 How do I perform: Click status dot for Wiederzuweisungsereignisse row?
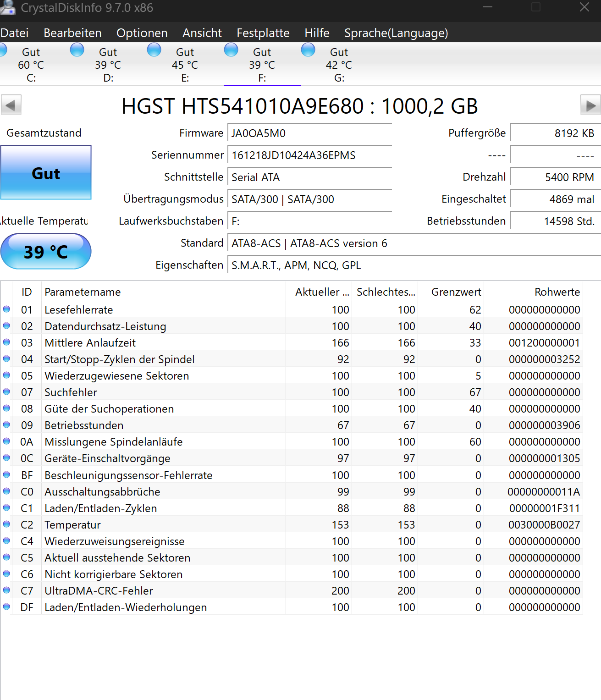pyautogui.click(x=6, y=540)
